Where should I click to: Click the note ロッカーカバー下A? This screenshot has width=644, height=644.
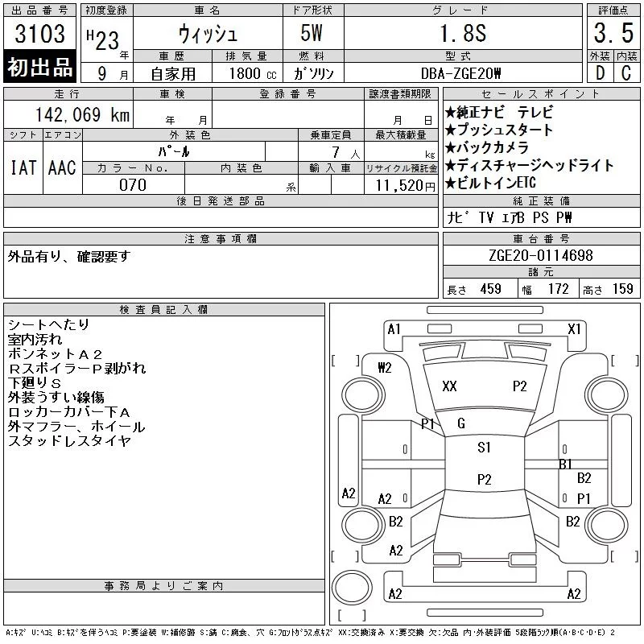(x=69, y=412)
